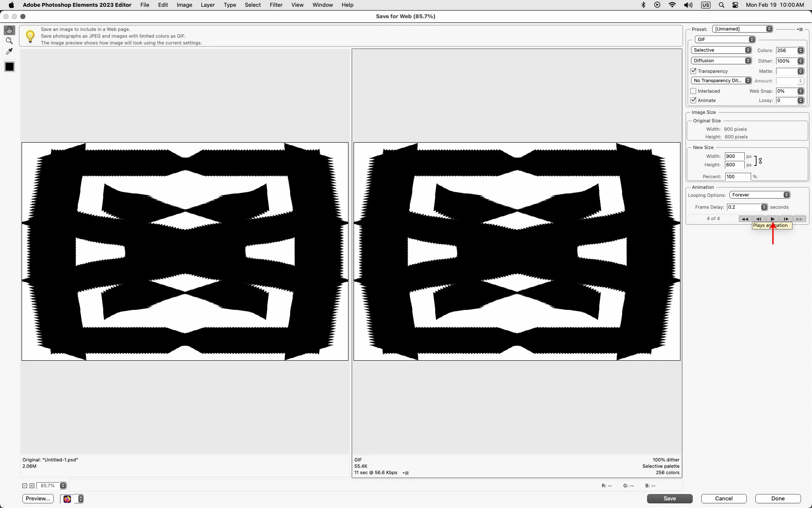Select the Eyedropper tool

(x=9, y=52)
